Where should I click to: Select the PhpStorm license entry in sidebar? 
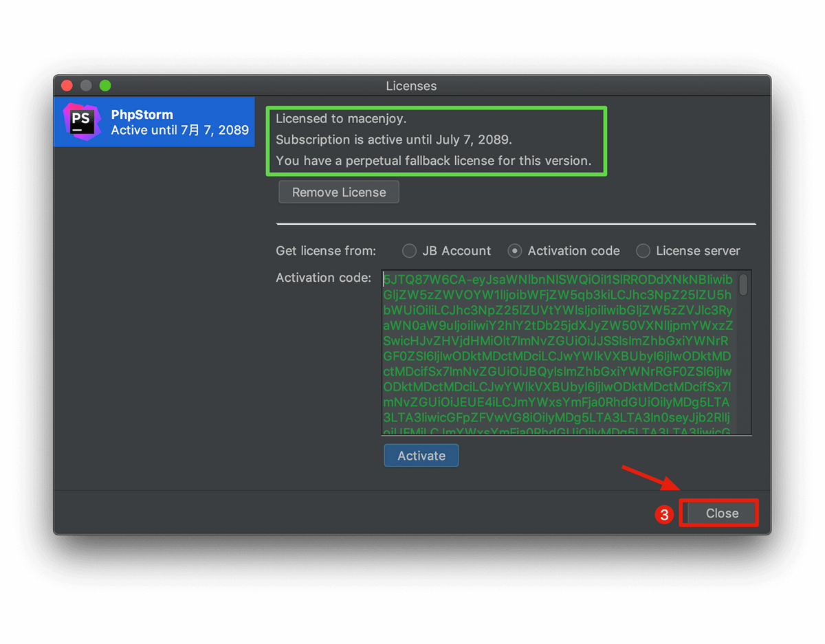click(x=155, y=122)
